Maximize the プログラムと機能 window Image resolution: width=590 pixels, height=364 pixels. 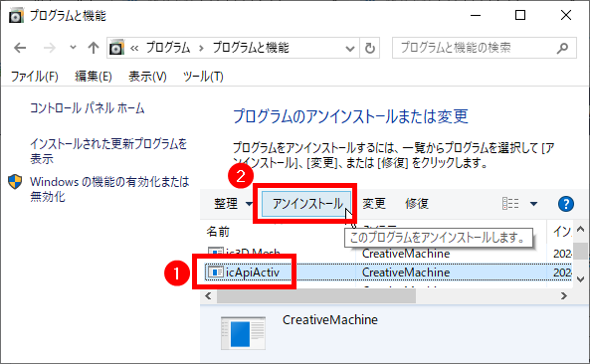pos(520,16)
